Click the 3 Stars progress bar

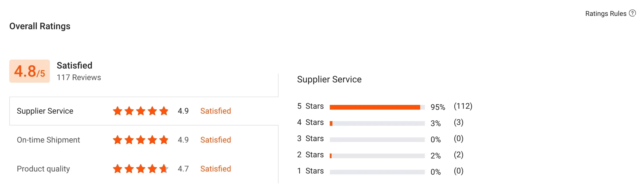pyautogui.click(x=377, y=140)
